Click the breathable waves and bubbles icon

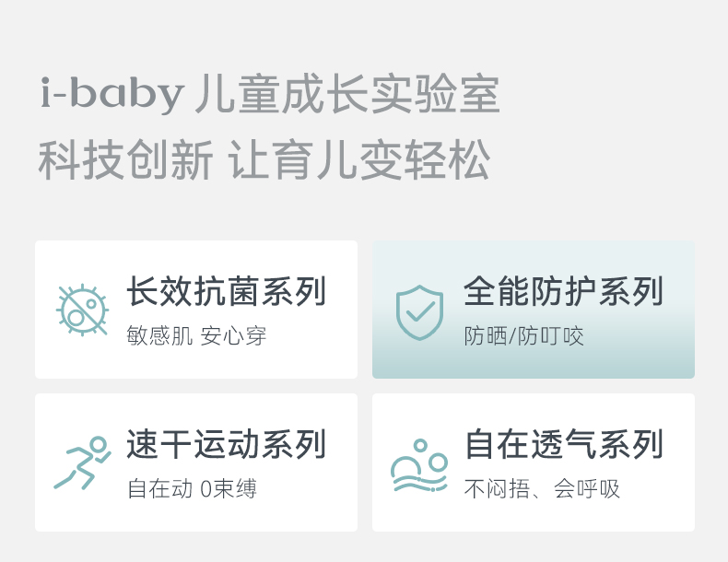pyautogui.click(x=419, y=465)
